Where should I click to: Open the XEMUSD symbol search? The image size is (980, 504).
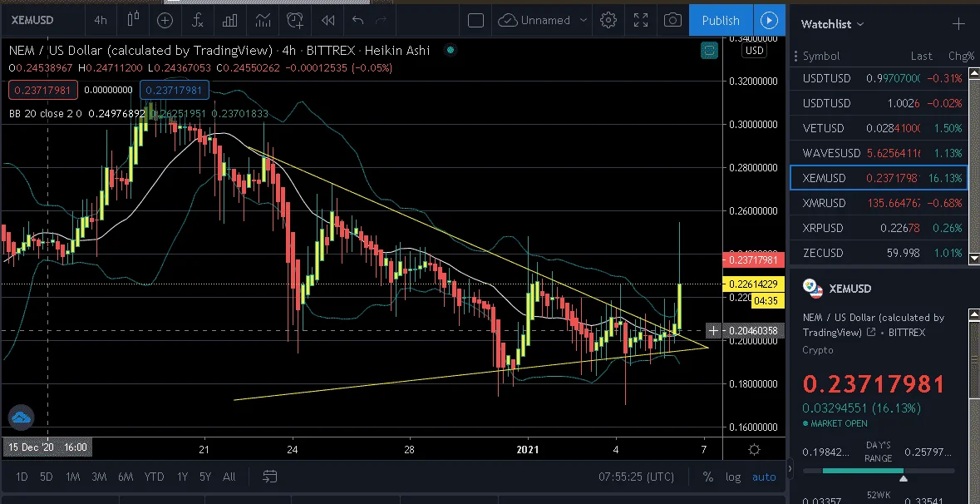click(33, 20)
